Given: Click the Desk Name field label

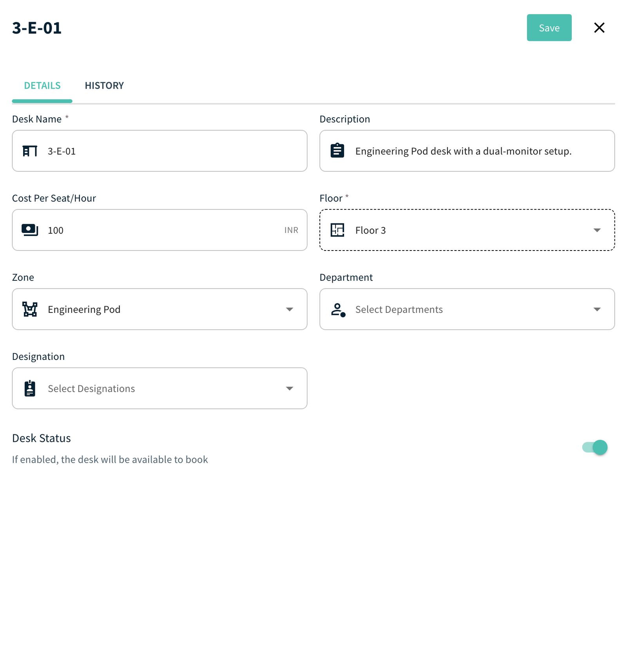Looking at the screenshot, I should (x=37, y=119).
